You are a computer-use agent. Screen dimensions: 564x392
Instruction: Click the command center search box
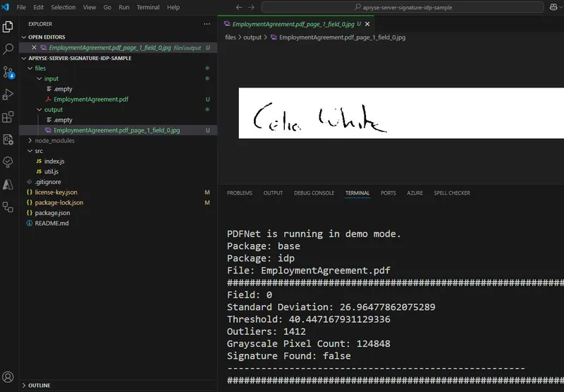click(x=403, y=7)
